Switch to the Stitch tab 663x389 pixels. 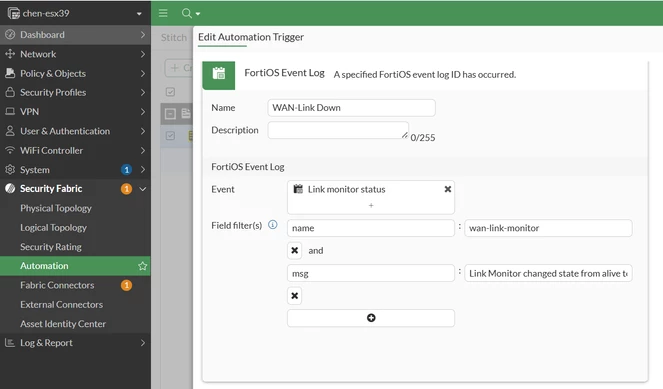point(174,38)
